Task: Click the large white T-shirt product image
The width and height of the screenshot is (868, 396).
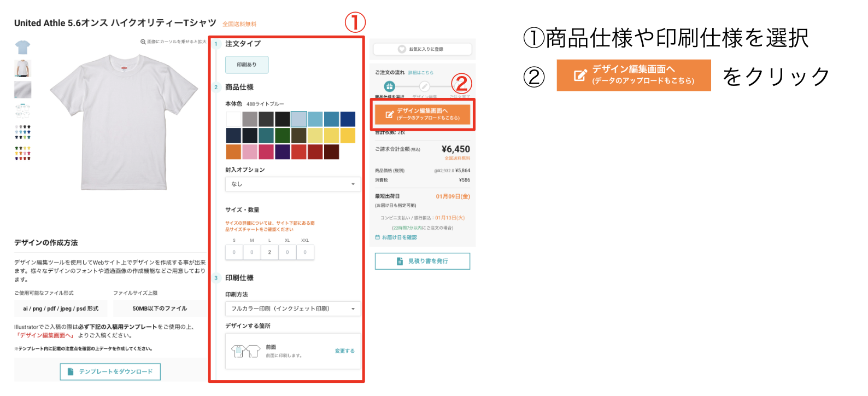Action: [124, 122]
